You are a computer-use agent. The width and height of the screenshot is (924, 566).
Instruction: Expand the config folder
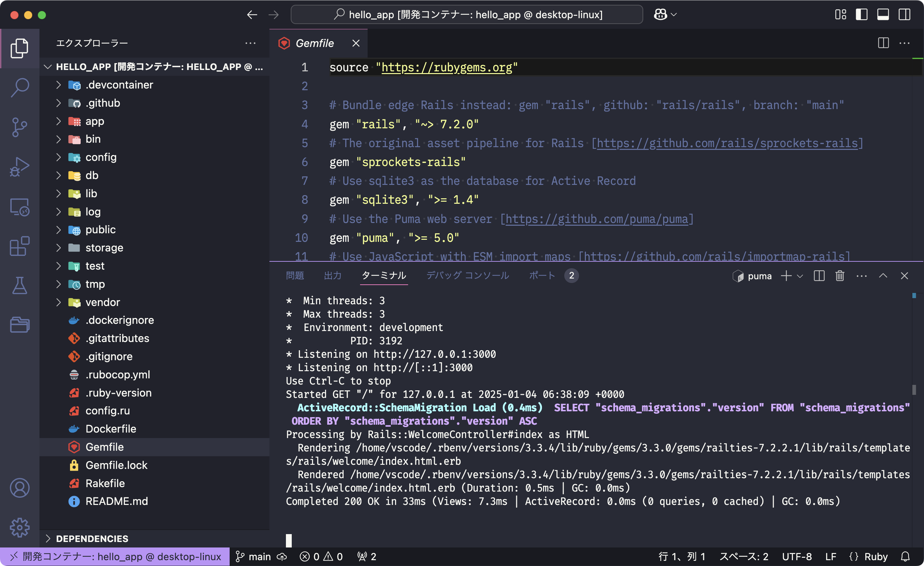(x=101, y=157)
